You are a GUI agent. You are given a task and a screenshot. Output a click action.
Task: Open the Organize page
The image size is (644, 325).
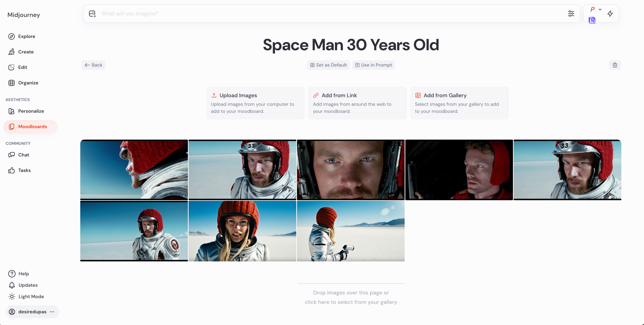(x=28, y=83)
